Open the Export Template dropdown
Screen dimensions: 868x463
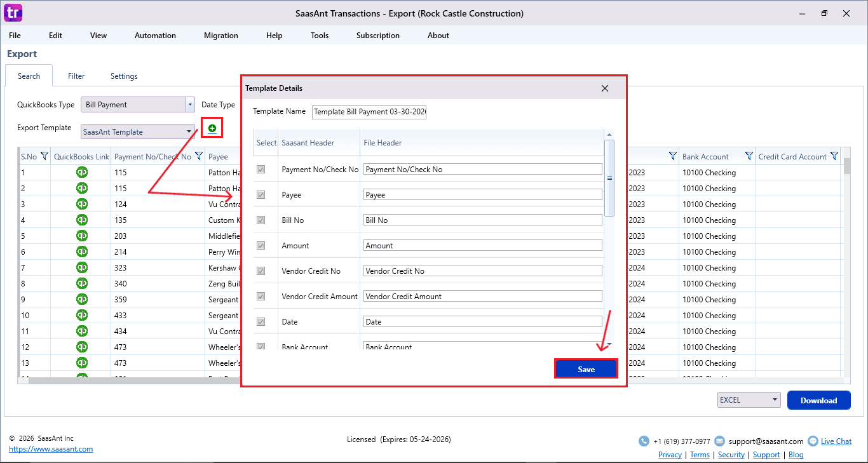(x=189, y=132)
